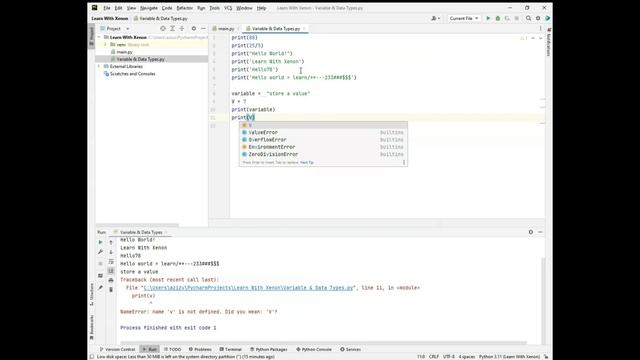Choose ValueError from completion list
This screenshot has height=360, width=640.
click(323, 132)
